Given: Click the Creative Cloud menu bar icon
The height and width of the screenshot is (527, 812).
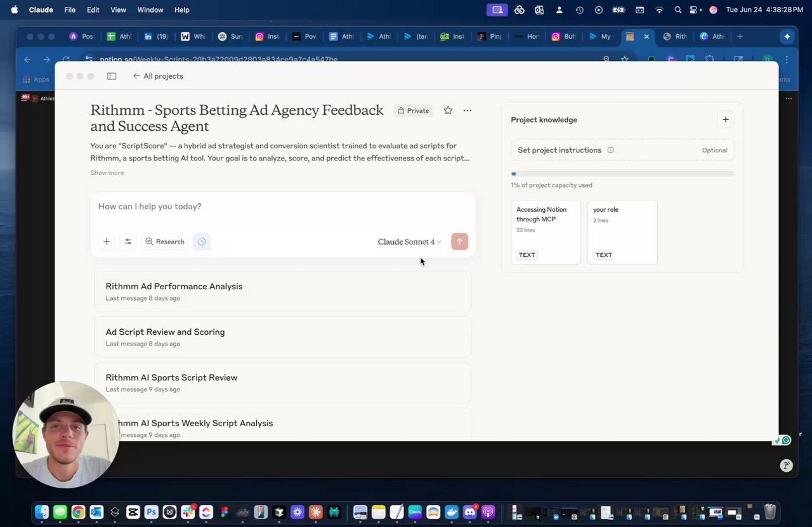Looking at the screenshot, I should coord(520,10).
